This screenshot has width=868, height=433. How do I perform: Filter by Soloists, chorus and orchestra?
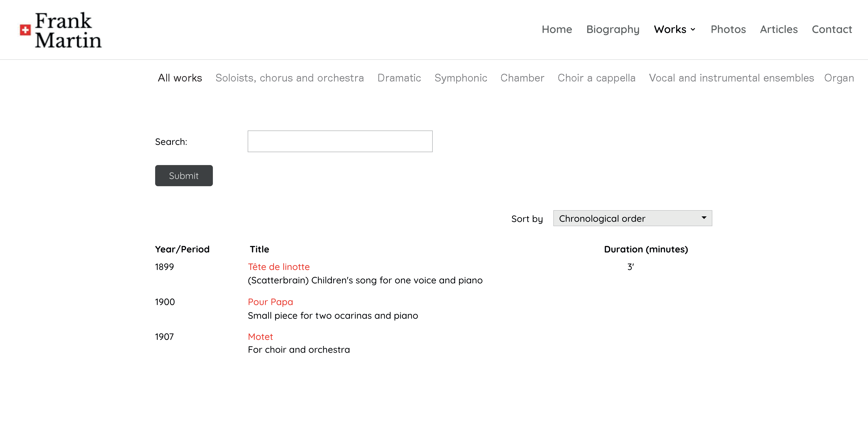(289, 78)
